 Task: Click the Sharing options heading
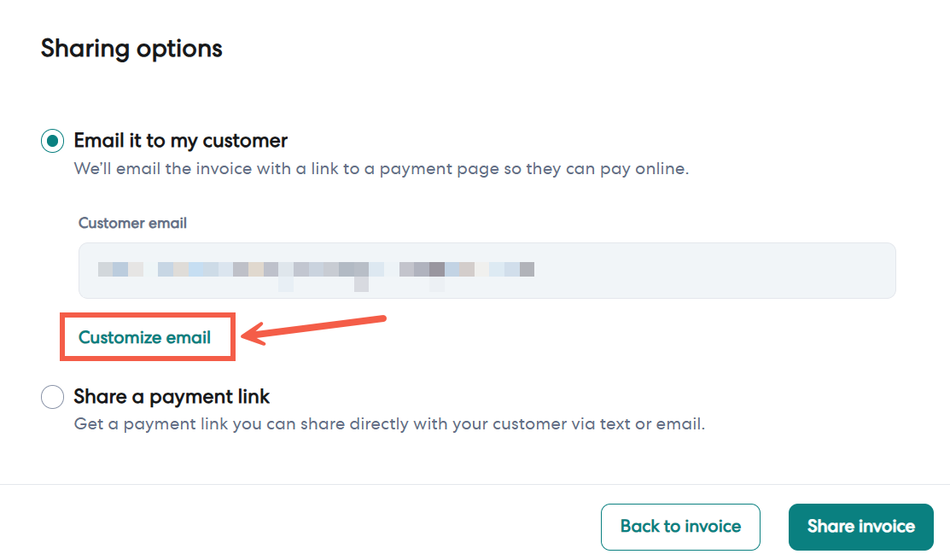point(131,49)
